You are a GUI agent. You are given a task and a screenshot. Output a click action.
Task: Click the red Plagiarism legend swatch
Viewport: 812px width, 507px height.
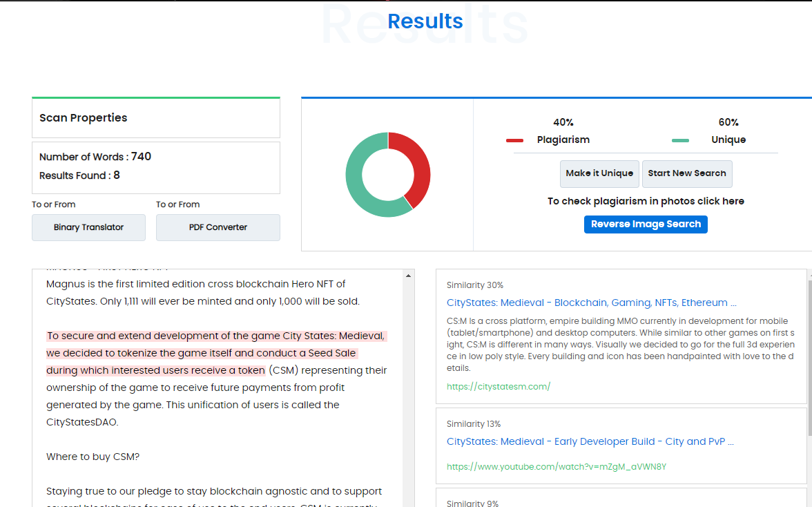pyautogui.click(x=515, y=140)
